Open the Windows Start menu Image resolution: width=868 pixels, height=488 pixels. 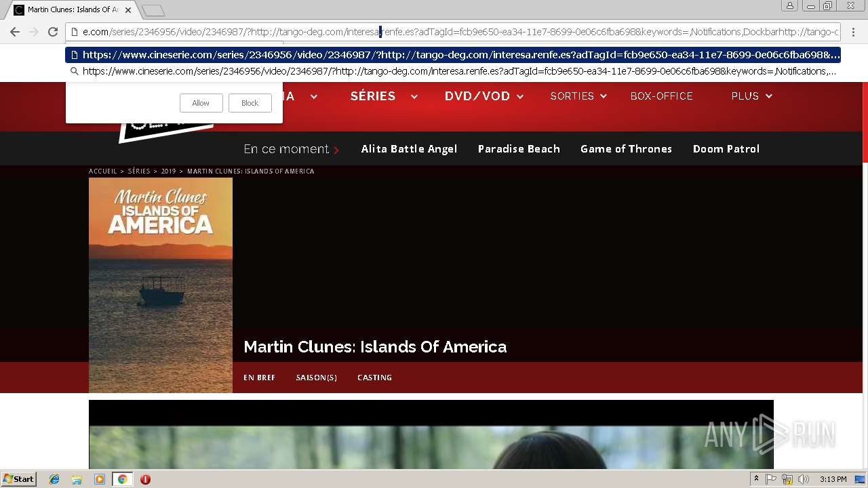19,479
